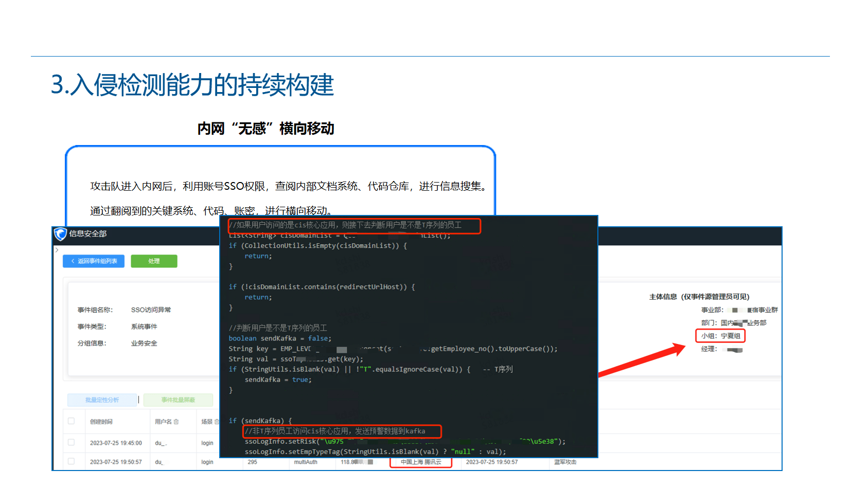Tick the select-all checkbox in table header
The height and width of the screenshot is (488, 868).
click(71, 421)
